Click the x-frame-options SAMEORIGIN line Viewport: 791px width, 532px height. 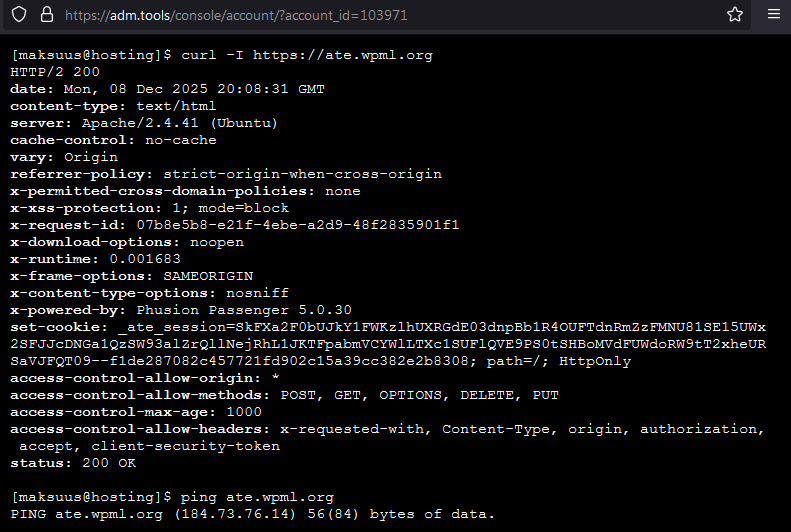(x=131, y=275)
